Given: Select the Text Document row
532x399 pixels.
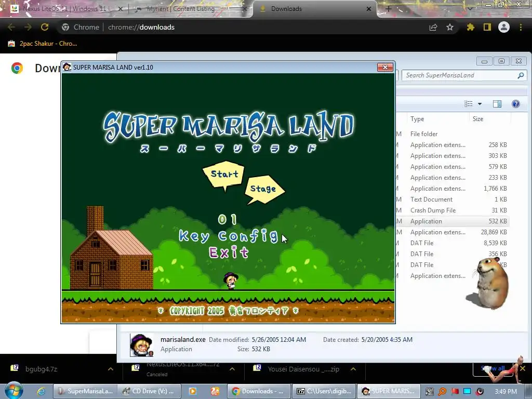Looking at the screenshot, I should [x=453, y=199].
